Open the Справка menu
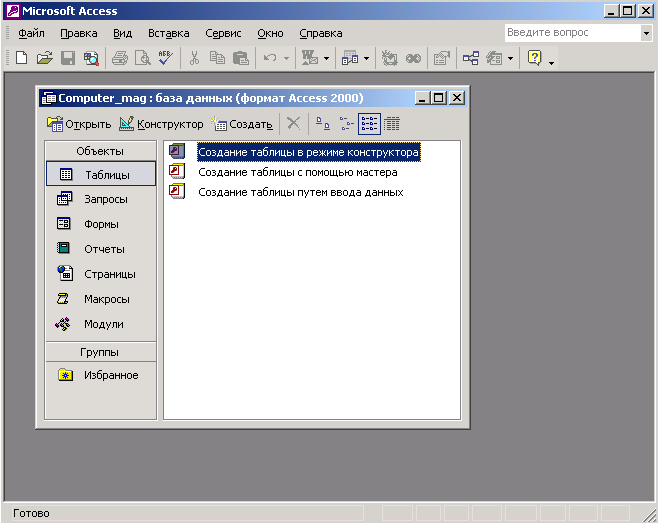 [x=321, y=33]
